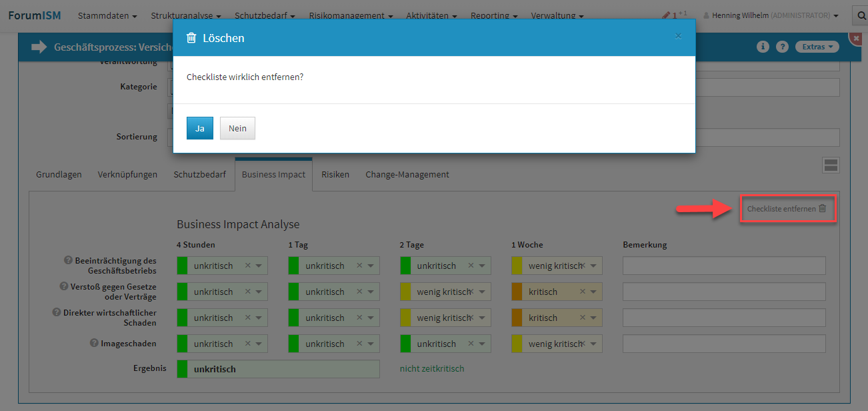
Task: Confirm deletion with the Ja button
Action: pos(199,128)
